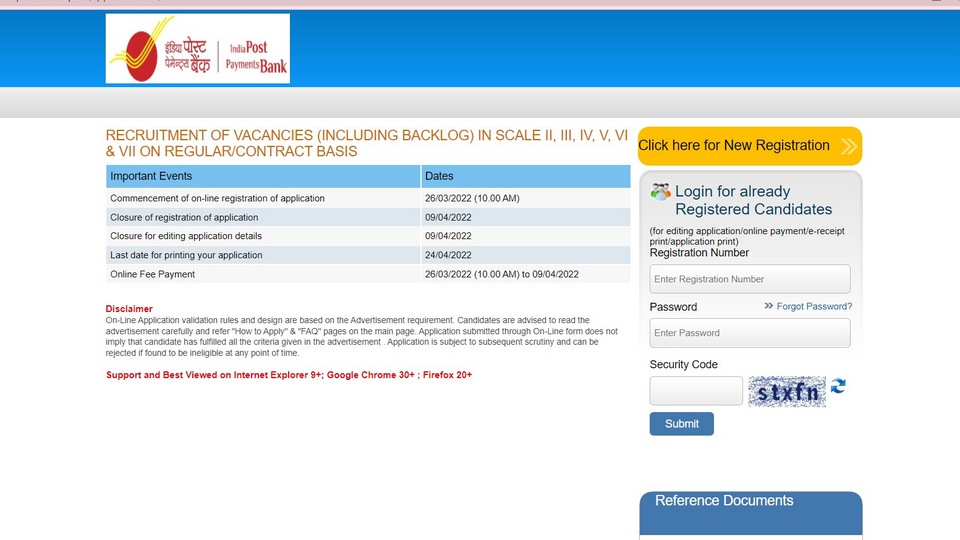Click the double arrow before Forgot Password

(768, 306)
